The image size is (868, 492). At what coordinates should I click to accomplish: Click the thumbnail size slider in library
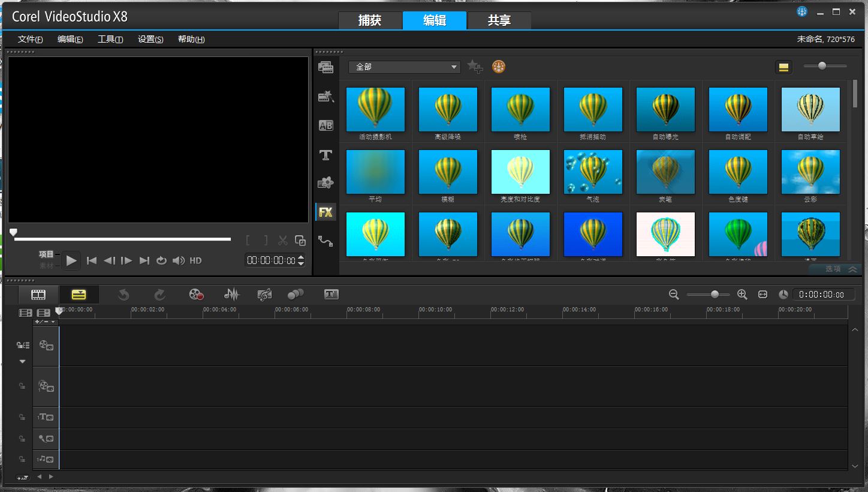tap(822, 66)
